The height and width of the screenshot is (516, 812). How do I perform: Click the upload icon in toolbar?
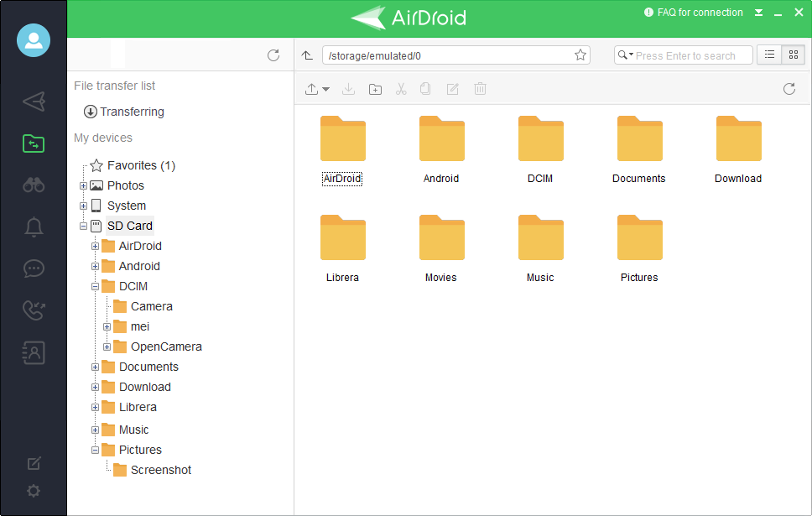(x=312, y=89)
